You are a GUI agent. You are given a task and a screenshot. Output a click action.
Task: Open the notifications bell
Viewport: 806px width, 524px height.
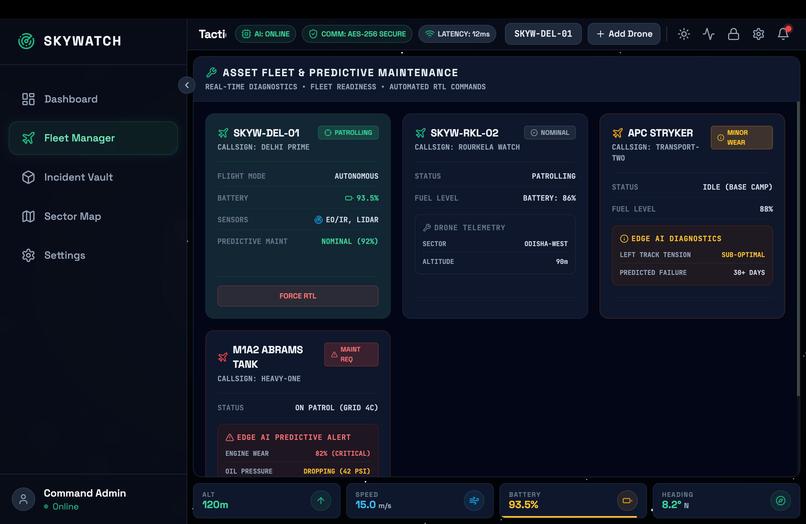pyautogui.click(x=783, y=34)
